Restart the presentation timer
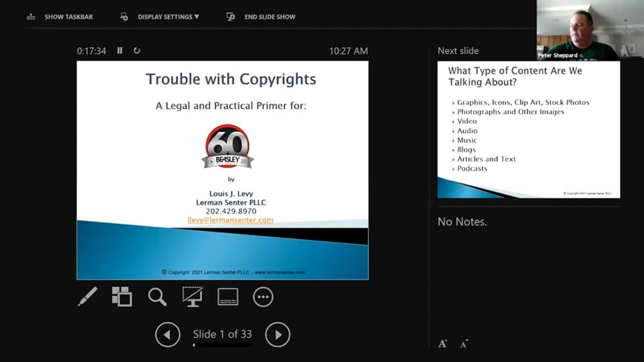644x362 pixels. click(136, 50)
